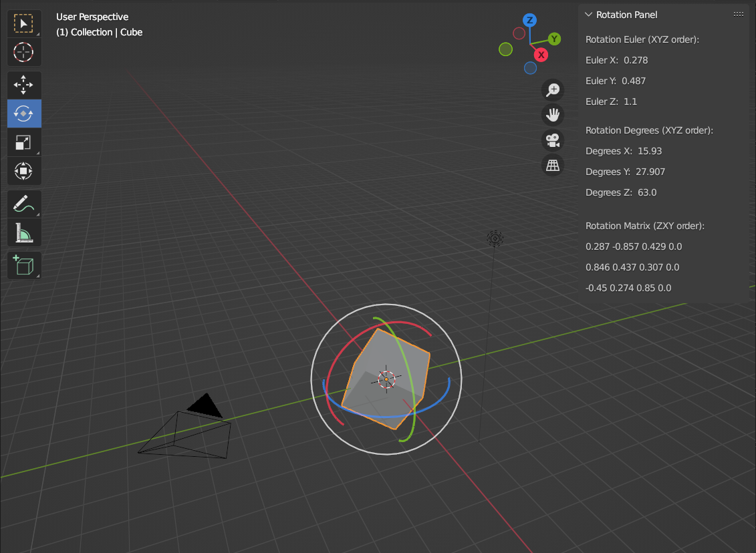The height and width of the screenshot is (553, 756).
Task: Switch to the Scale tool
Action: [x=23, y=142]
